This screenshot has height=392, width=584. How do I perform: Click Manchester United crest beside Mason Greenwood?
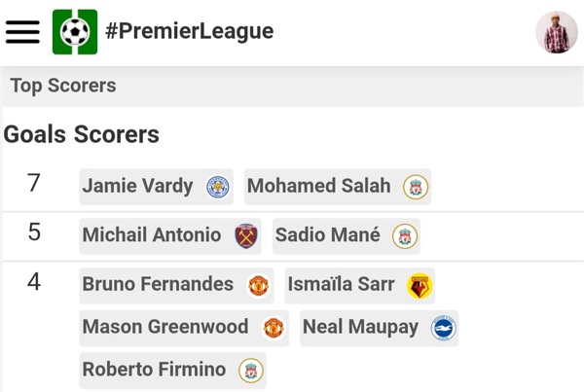pyautogui.click(x=274, y=328)
